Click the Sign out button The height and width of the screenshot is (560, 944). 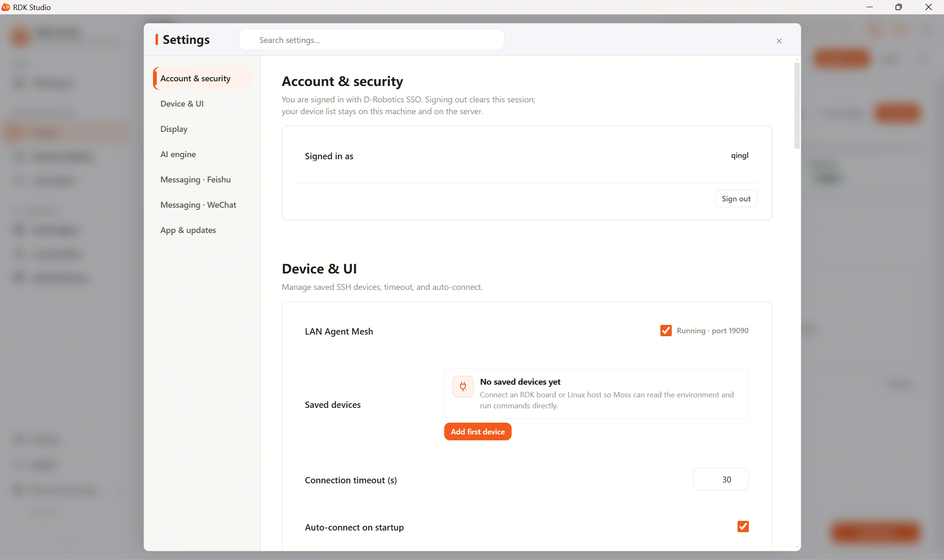(x=736, y=199)
